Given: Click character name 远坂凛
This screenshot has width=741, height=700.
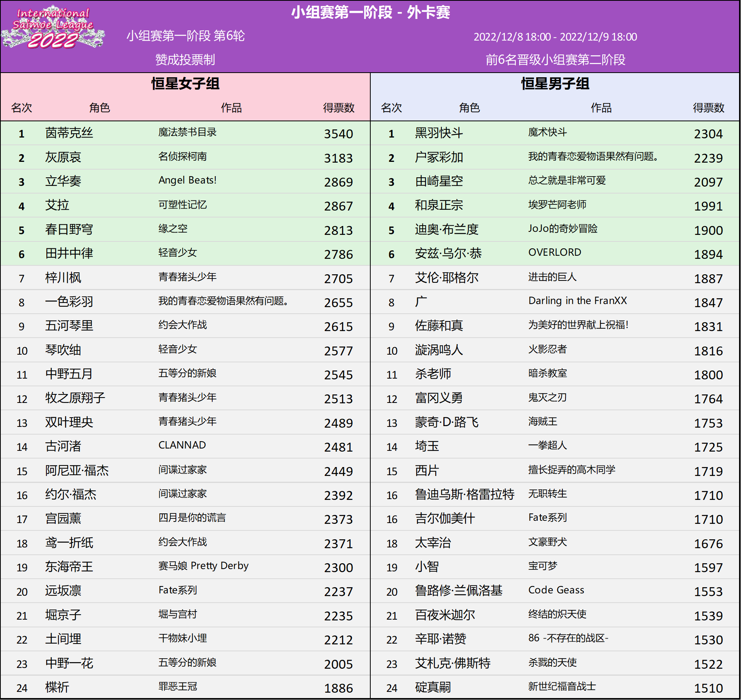Looking at the screenshot, I should [x=63, y=591].
